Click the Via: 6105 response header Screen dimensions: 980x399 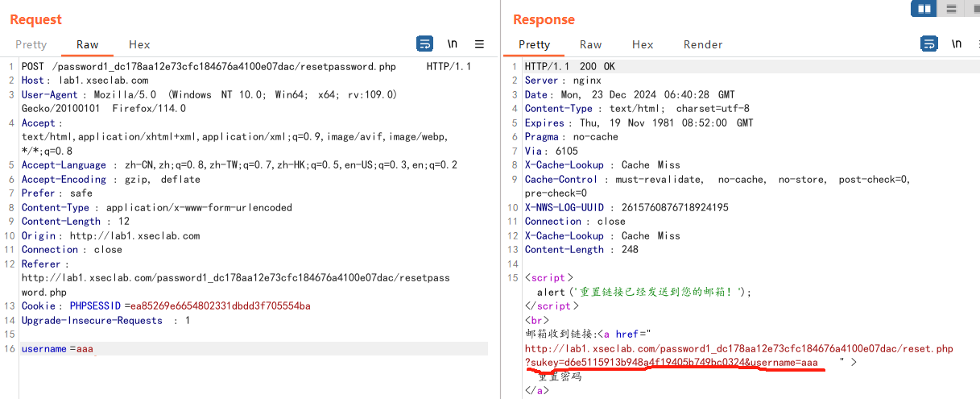pos(551,151)
